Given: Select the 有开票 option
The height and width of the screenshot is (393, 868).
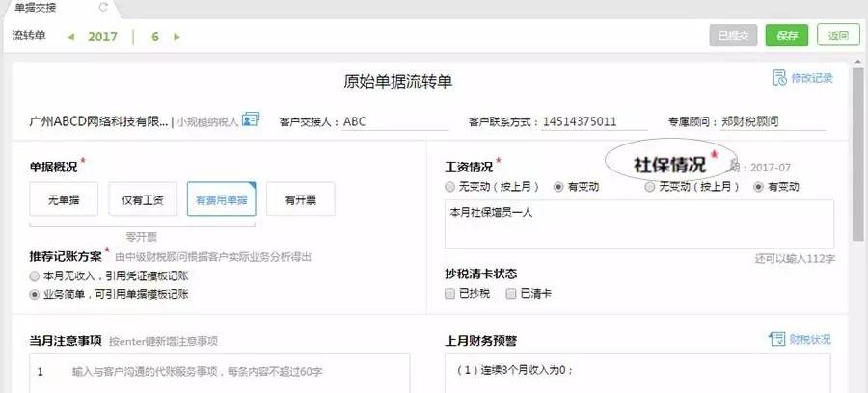Looking at the screenshot, I should [x=301, y=199].
